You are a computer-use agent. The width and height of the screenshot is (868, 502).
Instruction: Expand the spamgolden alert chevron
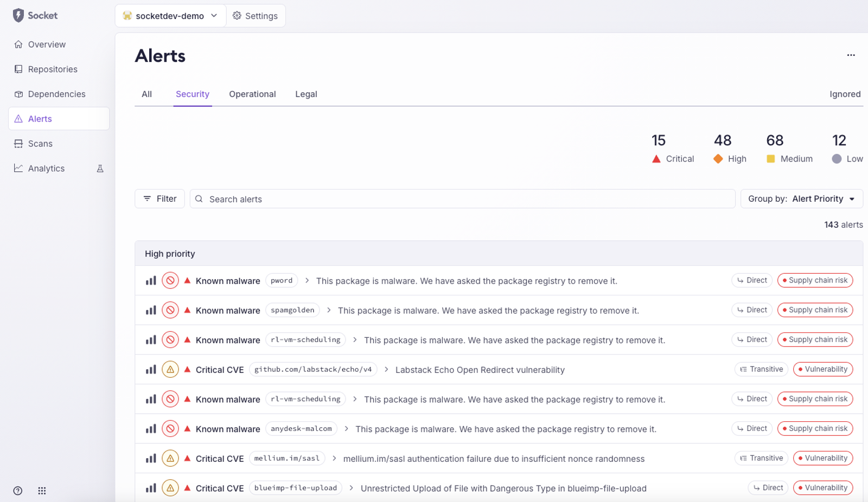(329, 310)
